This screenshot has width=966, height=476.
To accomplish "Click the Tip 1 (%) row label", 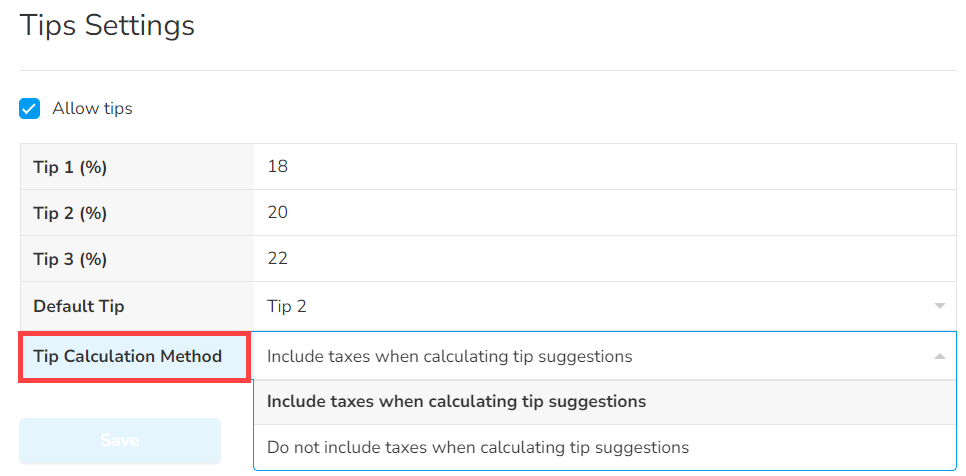I will click(x=70, y=167).
